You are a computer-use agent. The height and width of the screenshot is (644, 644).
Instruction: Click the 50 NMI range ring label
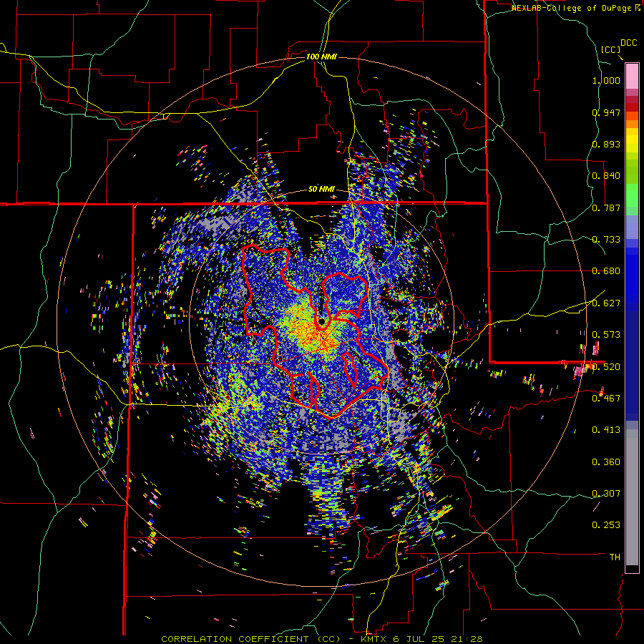coord(321,190)
